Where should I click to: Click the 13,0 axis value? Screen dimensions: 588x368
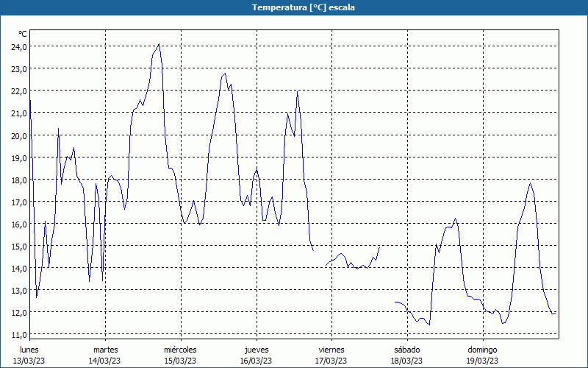[20, 291]
